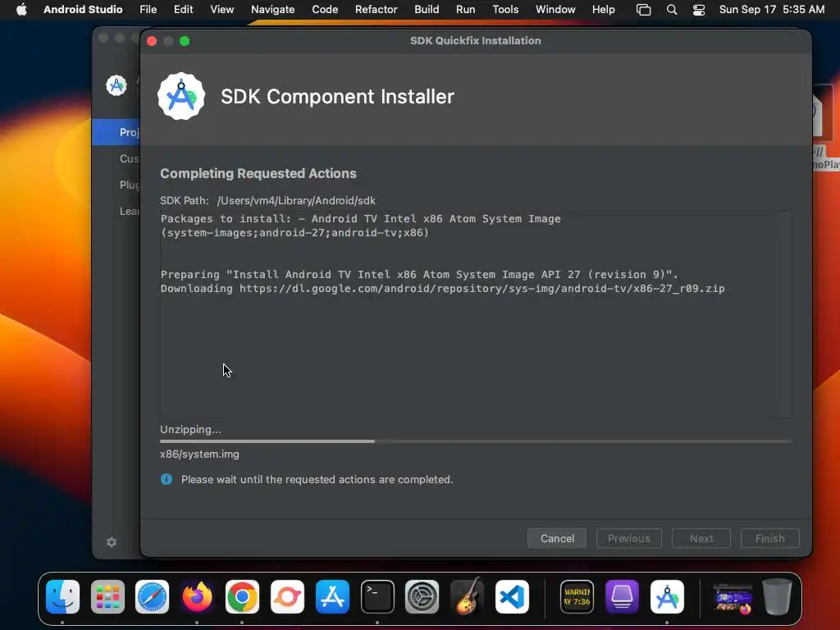Click the x86/system.img file label

tap(199, 454)
